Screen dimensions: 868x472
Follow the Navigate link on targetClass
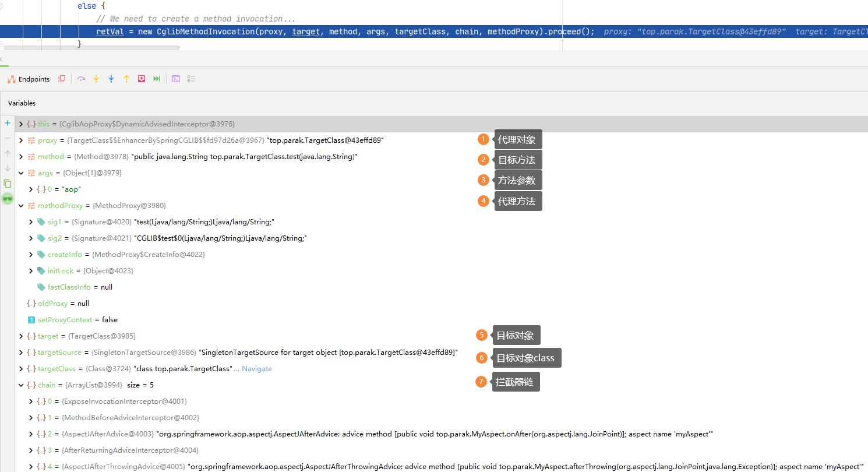[257, 369]
